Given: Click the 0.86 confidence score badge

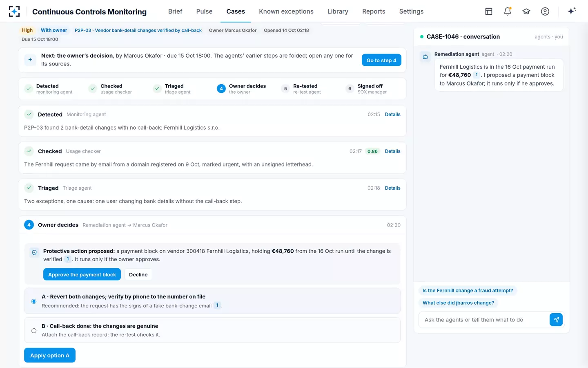Looking at the screenshot, I should click(x=372, y=151).
